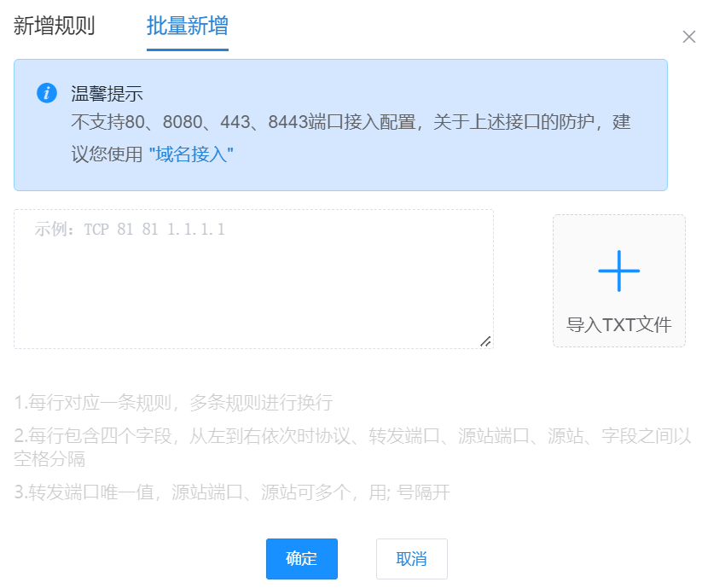The image size is (702, 588).
Task: Cancel with the 取消 button
Action: point(412,559)
